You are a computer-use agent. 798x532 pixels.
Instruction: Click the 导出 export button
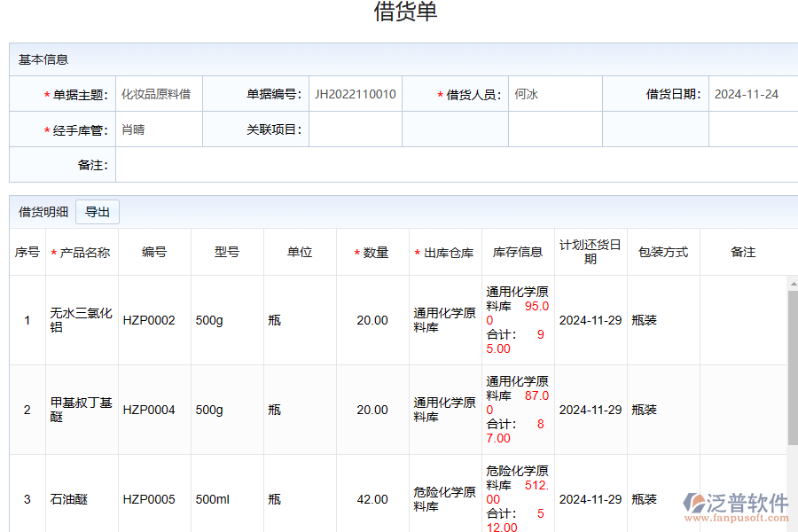(x=98, y=212)
